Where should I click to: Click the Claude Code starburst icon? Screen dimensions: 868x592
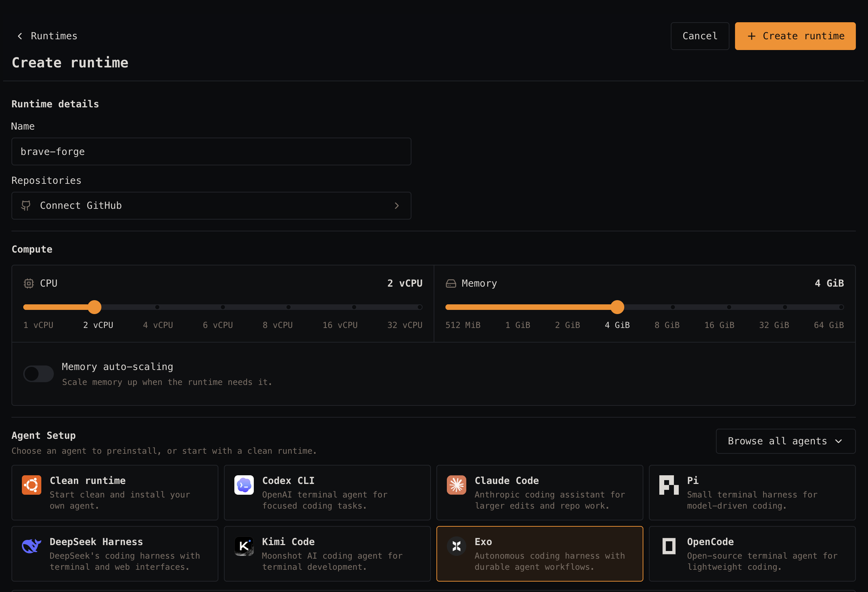[x=457, y=485]
